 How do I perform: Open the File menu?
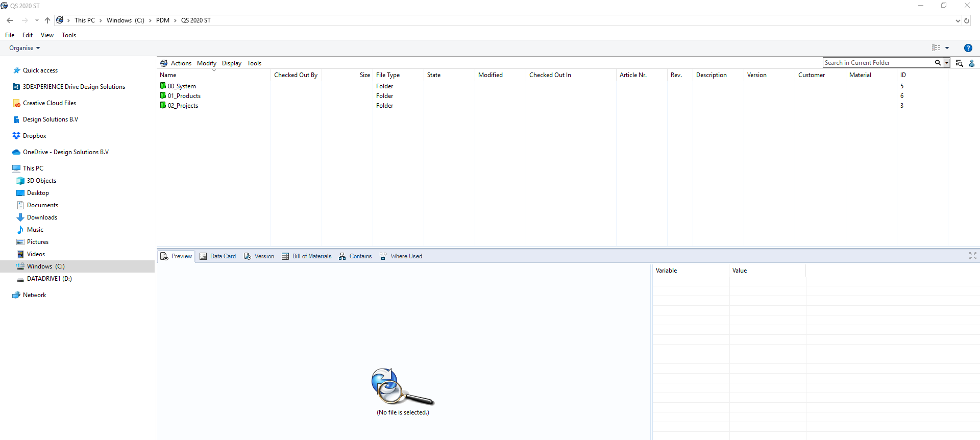[10, 35]
